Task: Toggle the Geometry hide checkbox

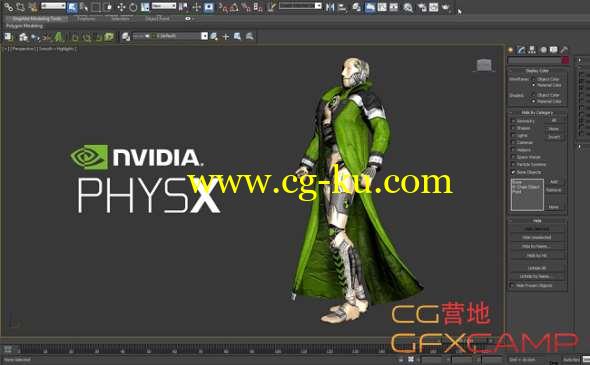Action: click(x=513, y=121)
